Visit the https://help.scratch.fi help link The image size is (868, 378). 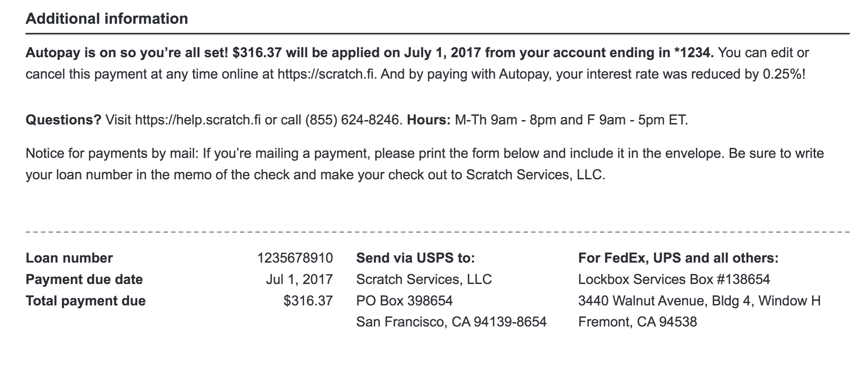pos(198,120)
